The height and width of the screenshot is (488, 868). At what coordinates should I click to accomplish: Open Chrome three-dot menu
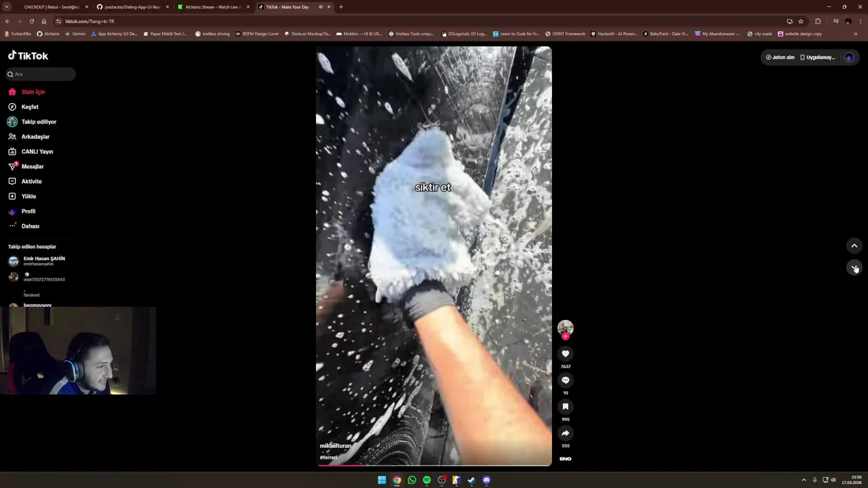[861, 21]
